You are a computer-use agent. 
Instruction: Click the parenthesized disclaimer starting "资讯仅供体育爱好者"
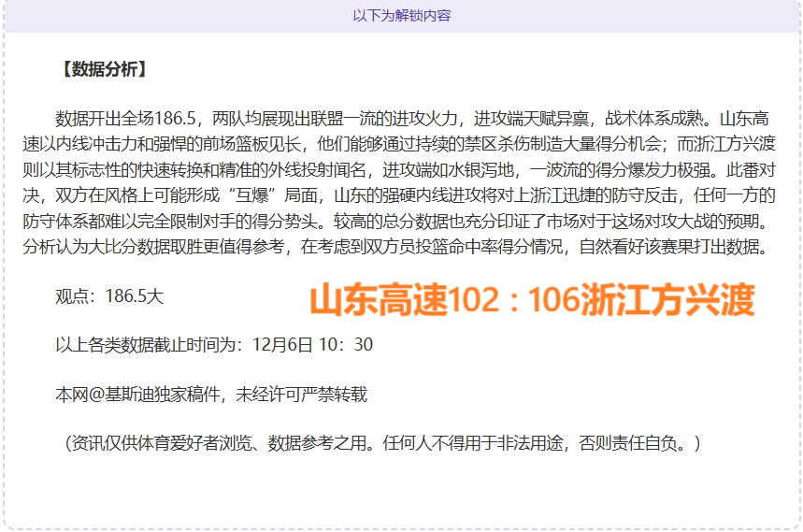click(381, 442)
